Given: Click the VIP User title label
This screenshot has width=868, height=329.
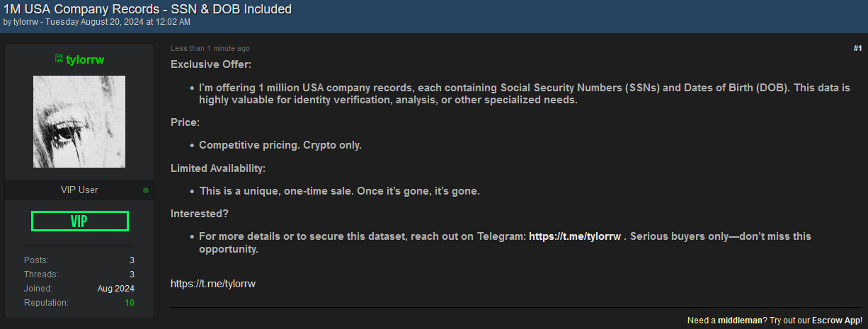Looking at the screenshot, I should (79, 190).
